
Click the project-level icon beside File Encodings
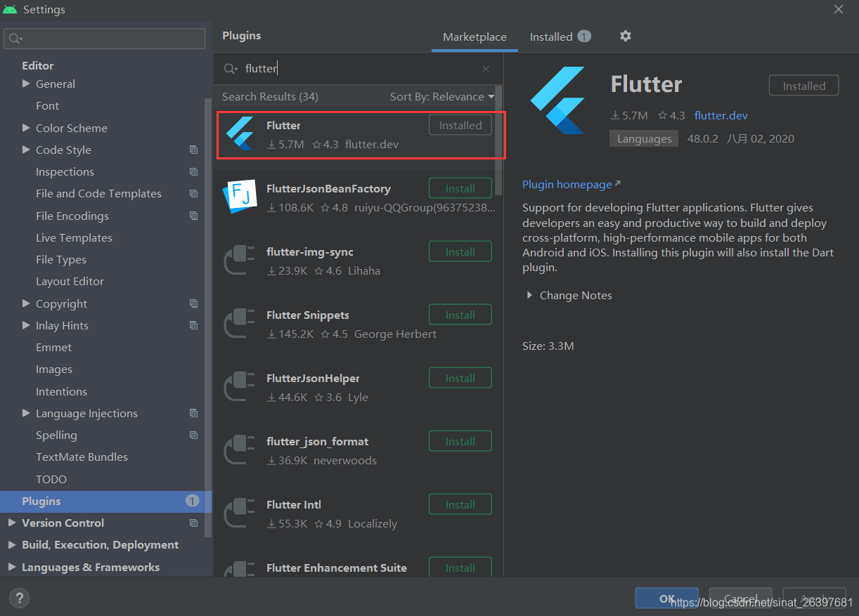pos(193,216)
